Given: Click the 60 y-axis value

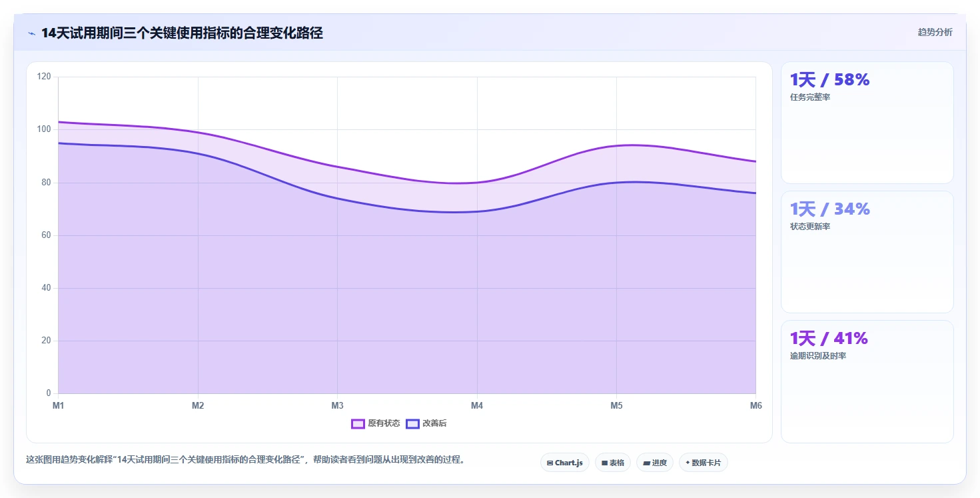Looking at the screenshot, I should [x=46, y=235].
